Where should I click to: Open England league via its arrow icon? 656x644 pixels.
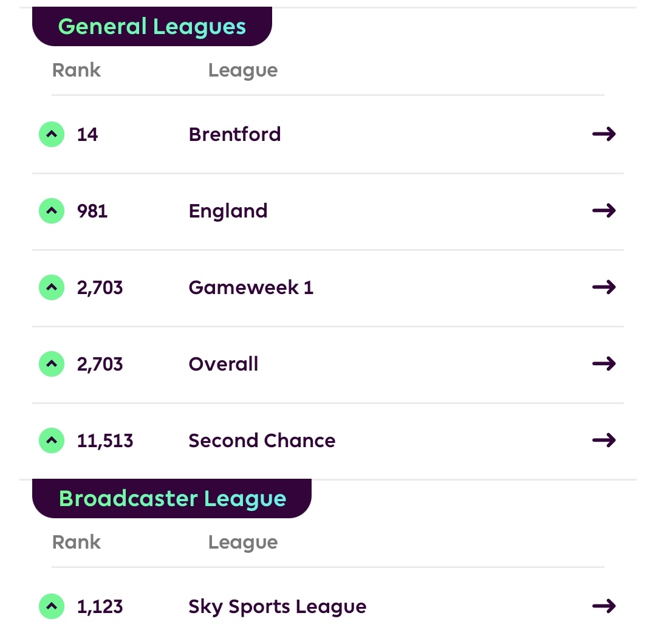(x=604, y=210)
